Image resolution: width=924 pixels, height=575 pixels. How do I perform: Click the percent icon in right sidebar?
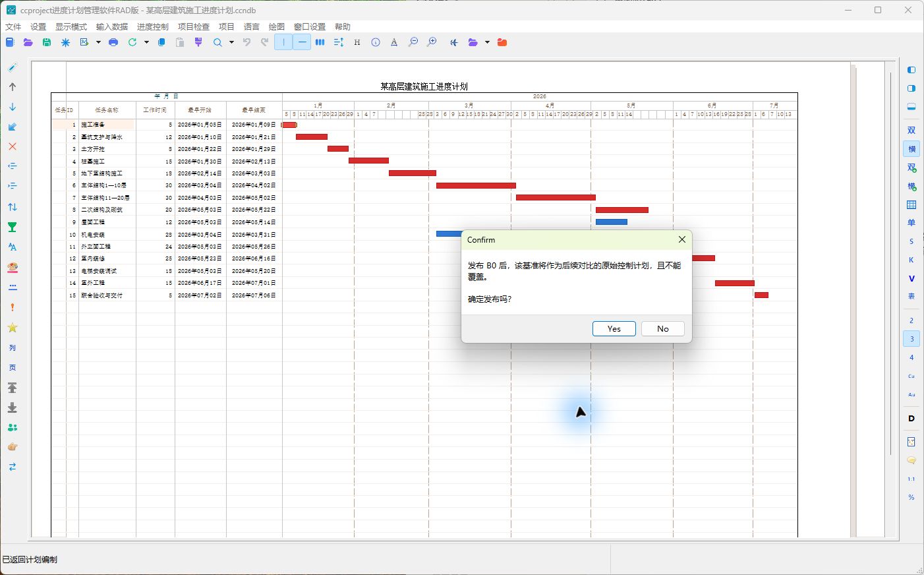(911, 497)
